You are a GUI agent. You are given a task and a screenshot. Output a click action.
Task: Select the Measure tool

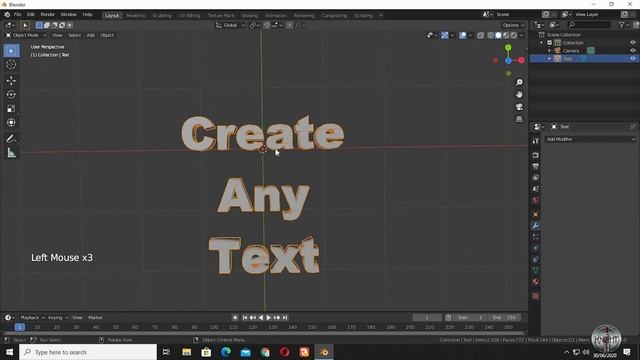pos(11,153)
